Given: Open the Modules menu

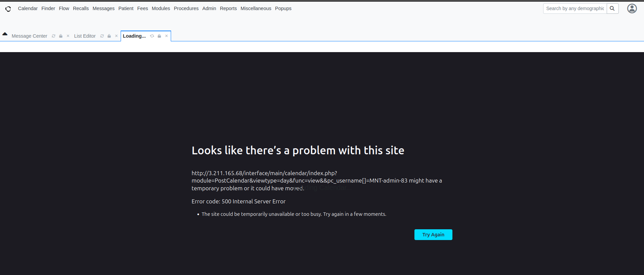Looking at the screenshot, I should [161, 8].
